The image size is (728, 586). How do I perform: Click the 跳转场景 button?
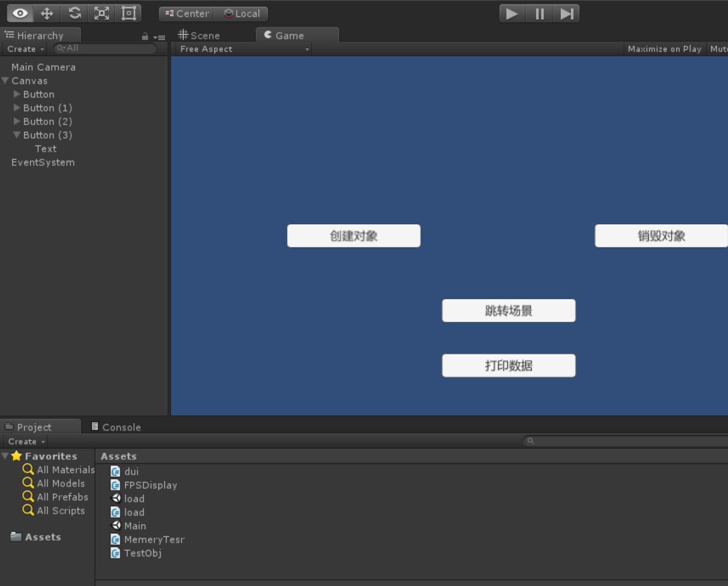click(x=509, y=310)
